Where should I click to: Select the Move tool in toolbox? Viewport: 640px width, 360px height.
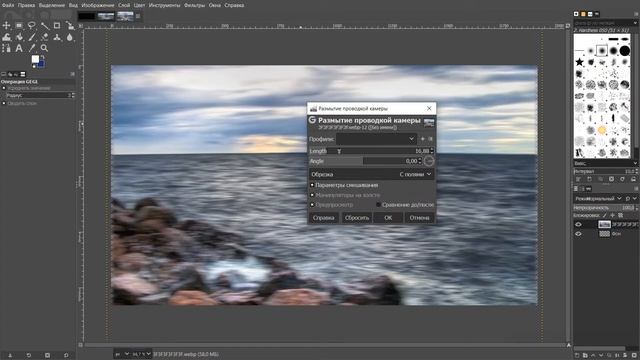click(x=6, y=25)
